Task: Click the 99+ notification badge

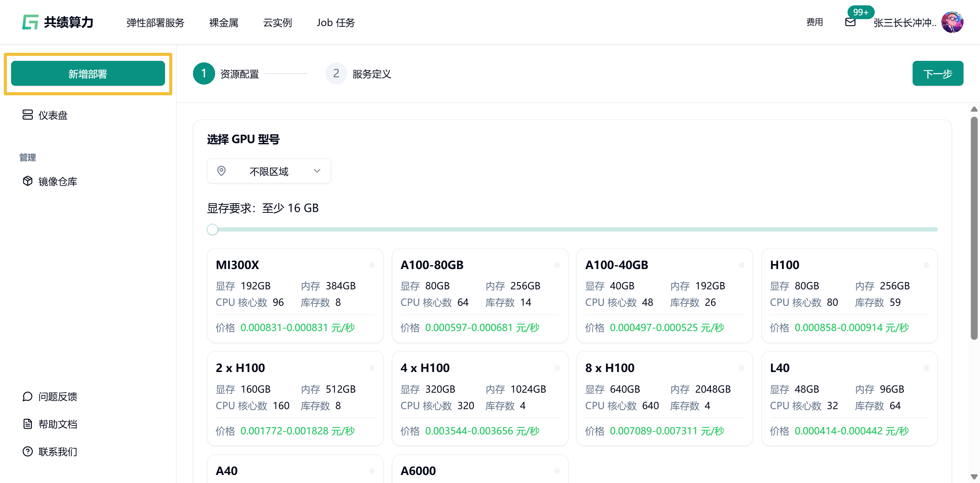Action: [x=861, y=12]
